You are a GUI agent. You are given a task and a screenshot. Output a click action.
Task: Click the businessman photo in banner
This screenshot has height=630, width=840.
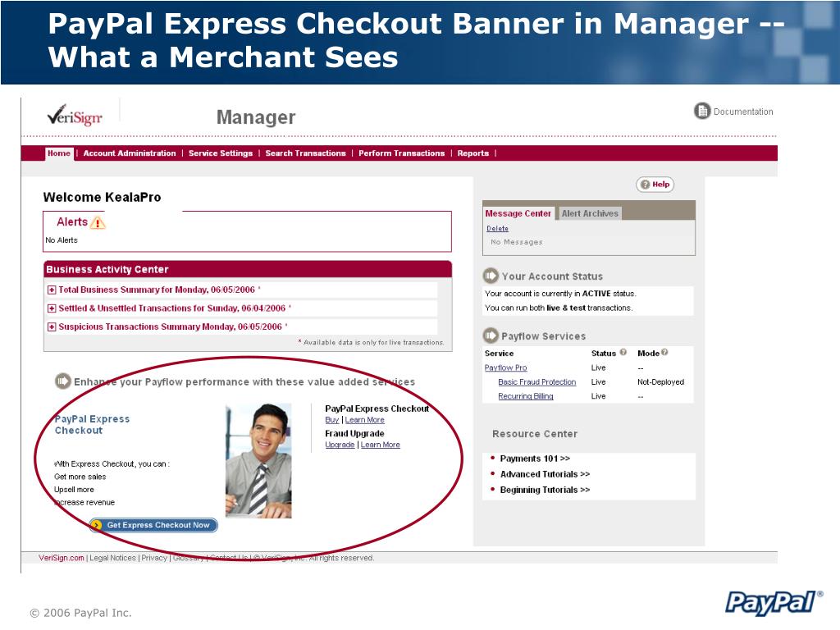(258, 461)
